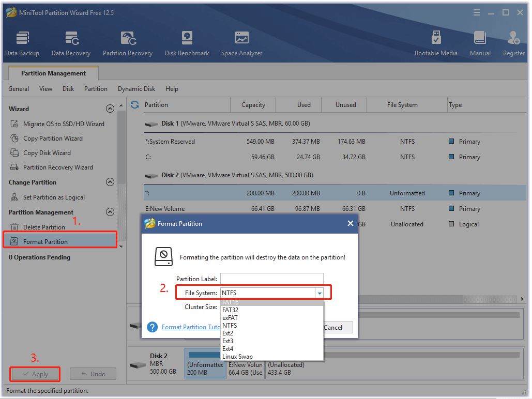Collapse the Wizard section
The image size is (532, 399).
tap(110, 109)
